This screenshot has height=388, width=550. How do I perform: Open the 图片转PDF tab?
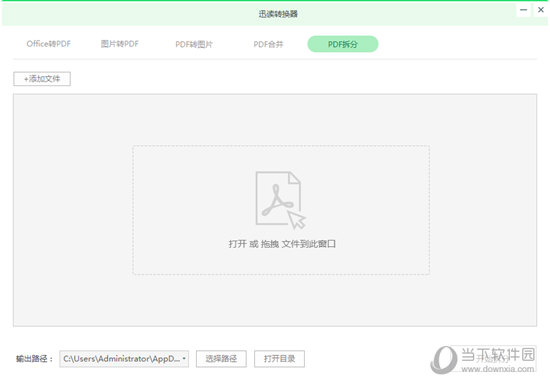[x=120, y=44]
